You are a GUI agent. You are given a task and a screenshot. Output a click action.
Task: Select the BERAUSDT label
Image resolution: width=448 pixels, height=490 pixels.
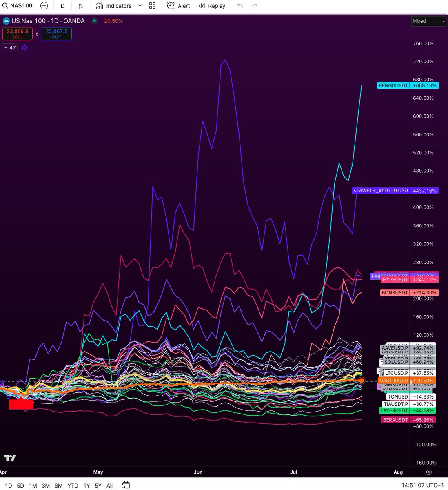(408, 420)
